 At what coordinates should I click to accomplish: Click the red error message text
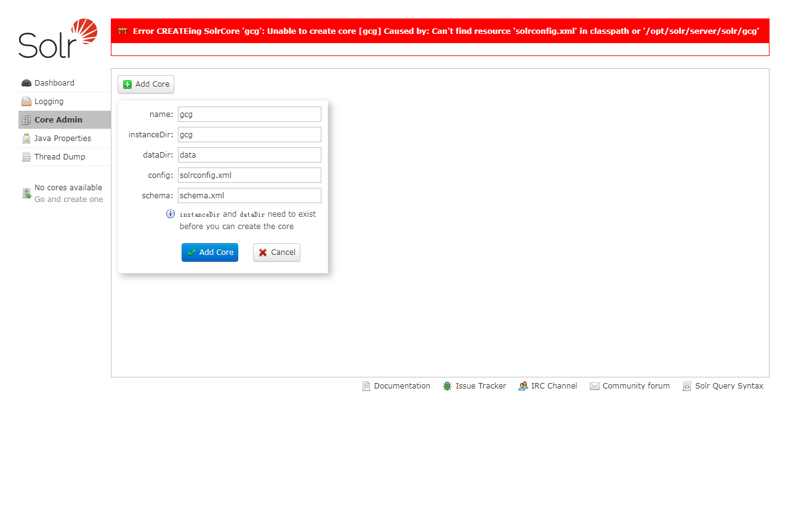point(446,31)
